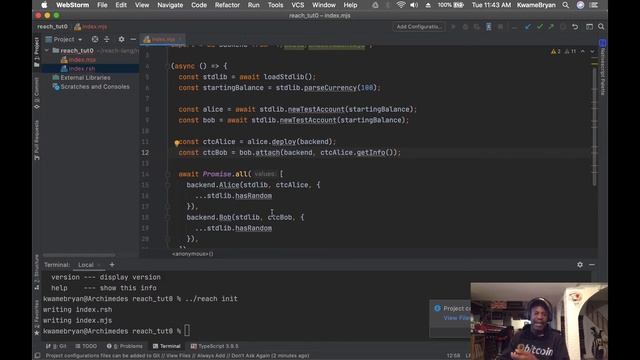Open the Tools menu
Screen dimensions: 640x360
point(275,5)
